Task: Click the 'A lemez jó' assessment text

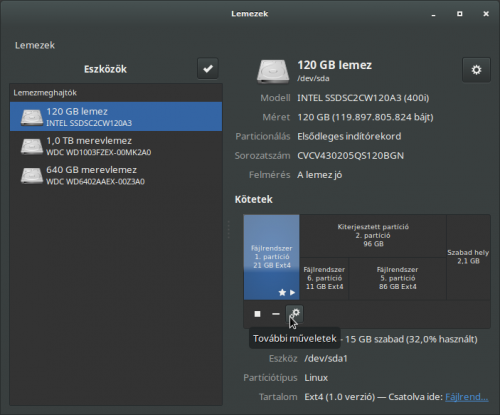Action: pos(319,175)
